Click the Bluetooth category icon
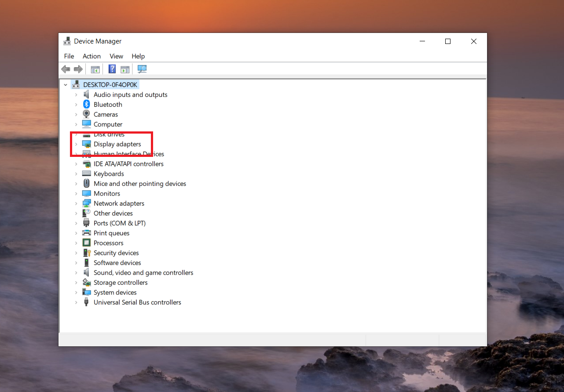Viewport: 564px width, 392px height. pos(87,105)
